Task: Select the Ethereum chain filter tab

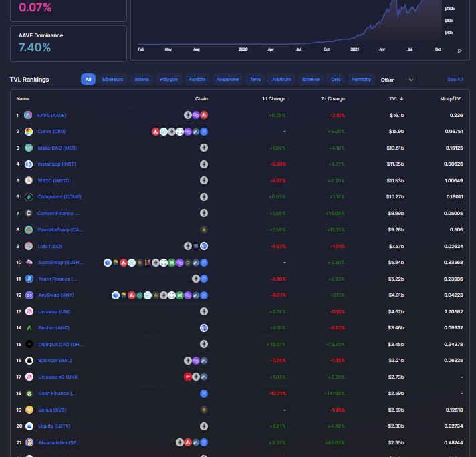Action: (x=112, y=80)
